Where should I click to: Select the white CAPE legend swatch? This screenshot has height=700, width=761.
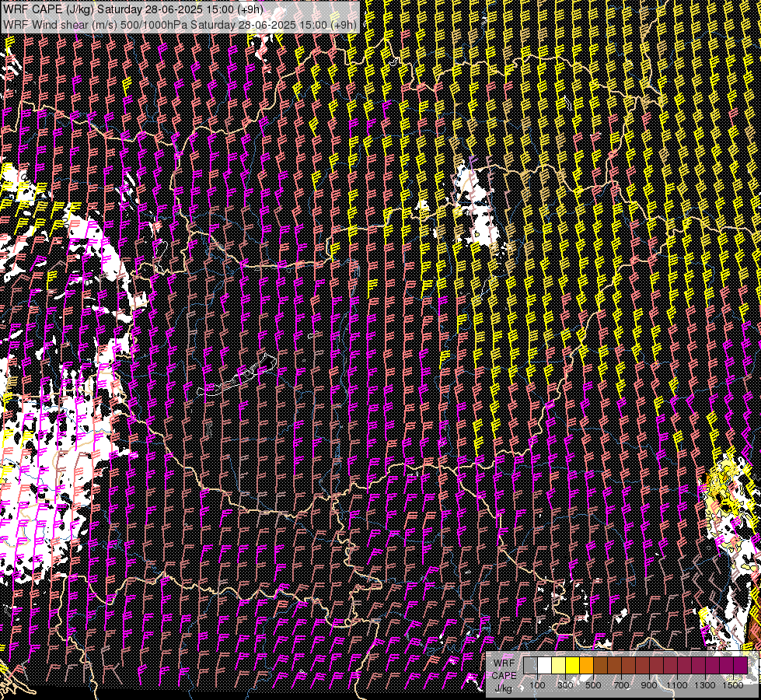pos(545,666)
